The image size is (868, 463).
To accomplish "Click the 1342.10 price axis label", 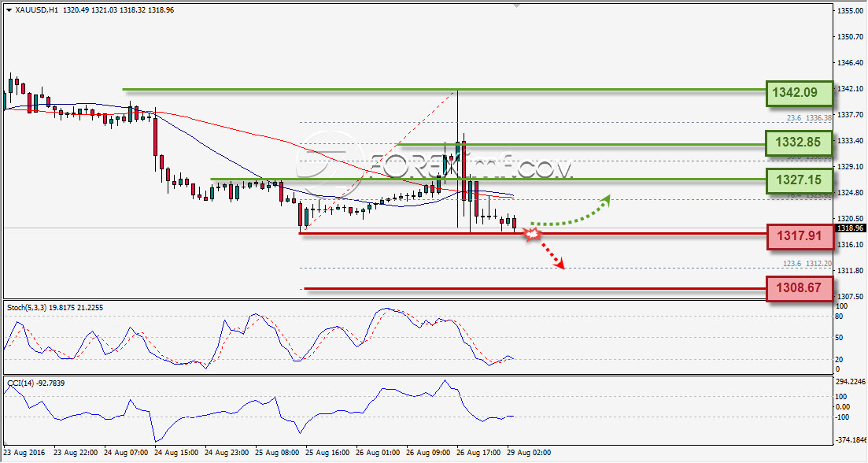I will (x=850, y=89).
